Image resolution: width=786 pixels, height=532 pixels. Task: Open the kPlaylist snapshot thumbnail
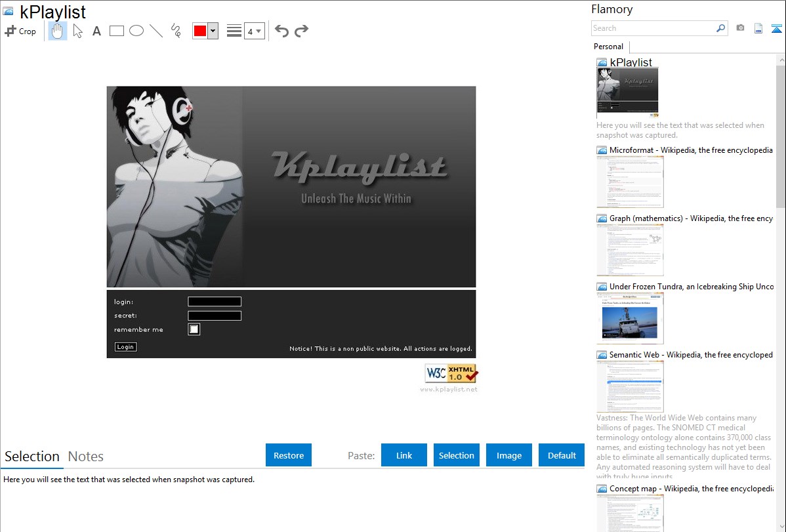[x=627, y=92]
